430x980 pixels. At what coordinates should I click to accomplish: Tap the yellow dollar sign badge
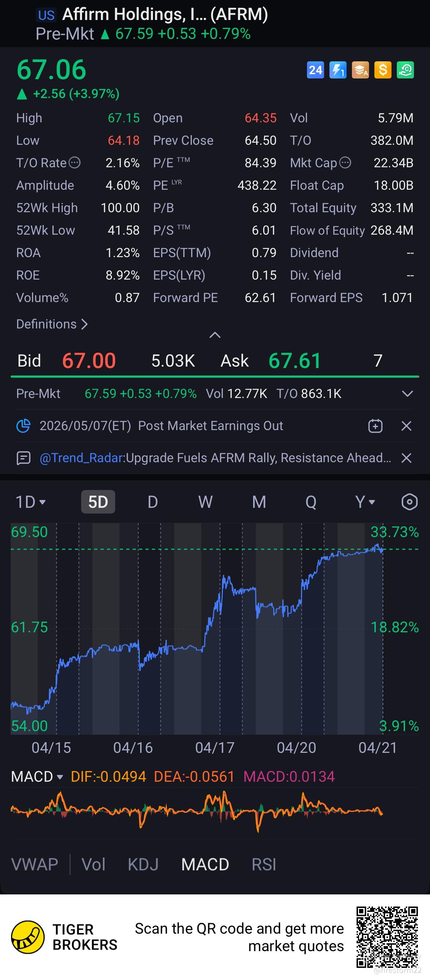point(383,70)
